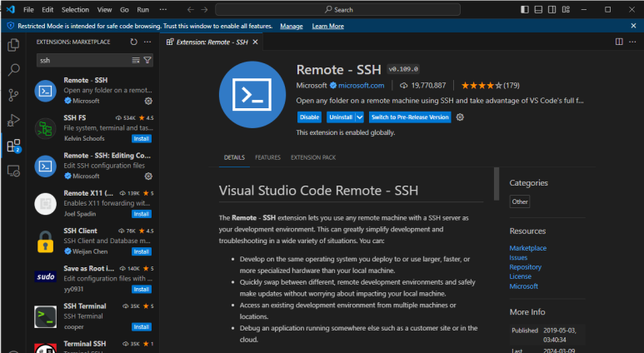Disable the Remote - SSH extension
Screen dimensions: 644x353
pyautogui.click(x=309, y=117)
